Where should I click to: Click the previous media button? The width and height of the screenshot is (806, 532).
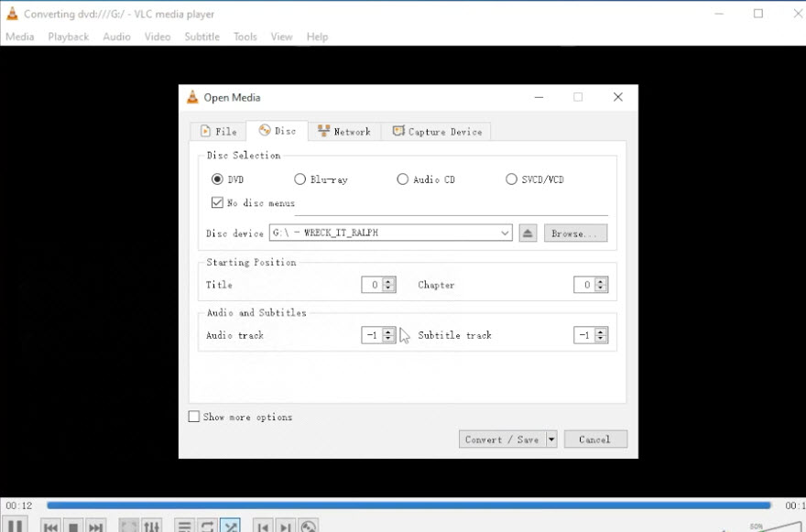point(51,527)
